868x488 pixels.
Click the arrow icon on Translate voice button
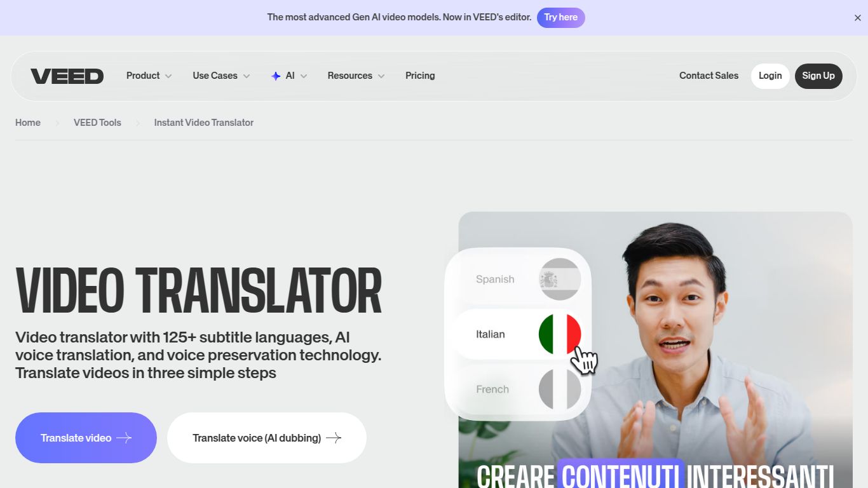[x=335, y=438]
